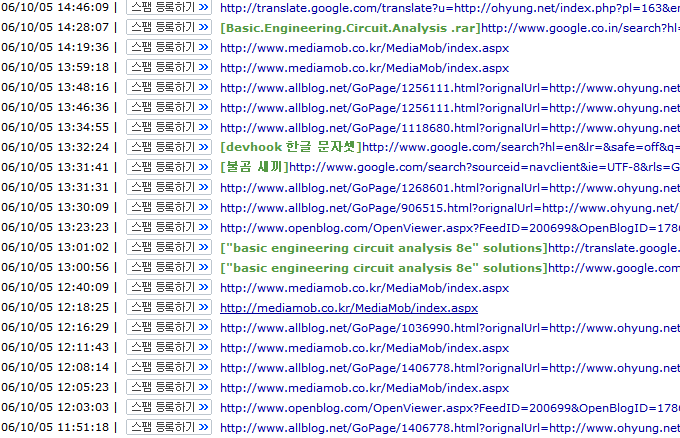This screenshot has height=438, width=680.
Task: Click the 06/10/05 12:08:14 timestamp
Action: click(x=55, y=367)
